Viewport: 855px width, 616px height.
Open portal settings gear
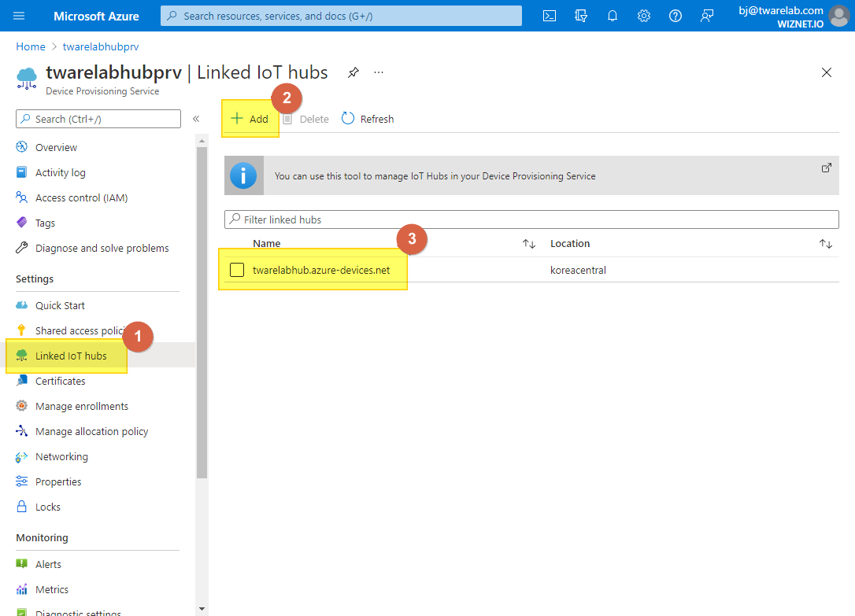(x=644, y=16)
